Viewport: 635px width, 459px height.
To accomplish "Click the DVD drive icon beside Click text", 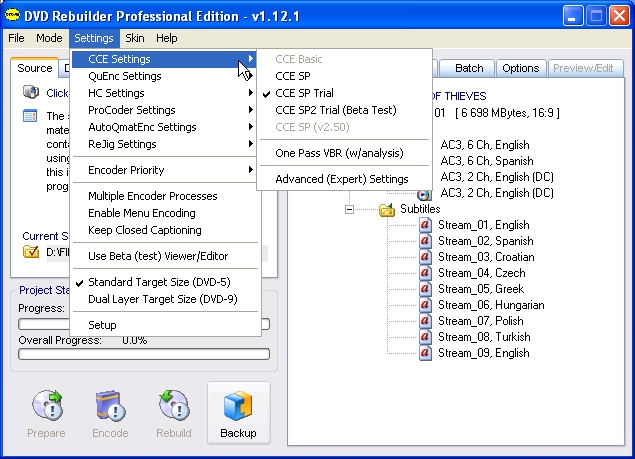I will (x=31, y=92).
